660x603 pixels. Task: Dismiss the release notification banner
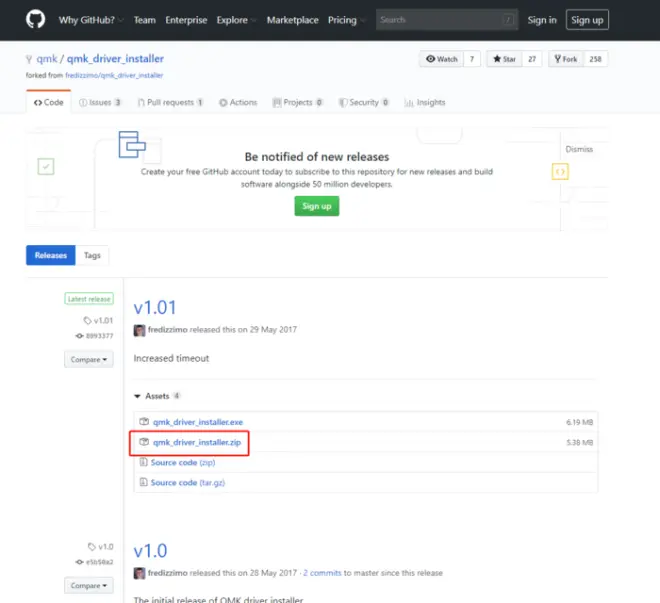click(579, 149)
